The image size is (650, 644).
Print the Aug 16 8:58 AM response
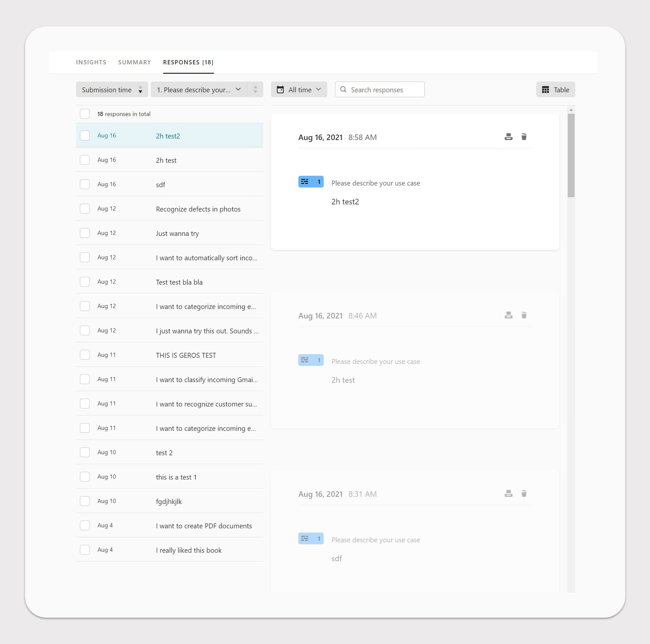pyautogui.click(x=508, y=136)
